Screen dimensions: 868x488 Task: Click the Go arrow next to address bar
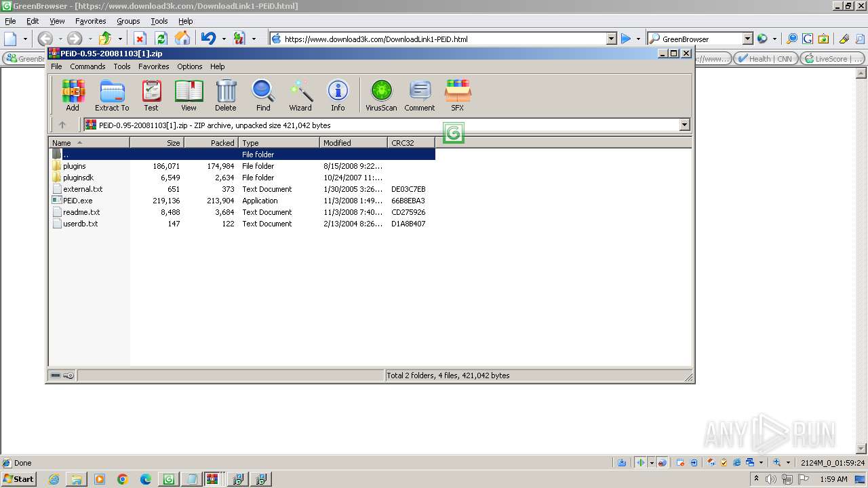click(626, 39)
